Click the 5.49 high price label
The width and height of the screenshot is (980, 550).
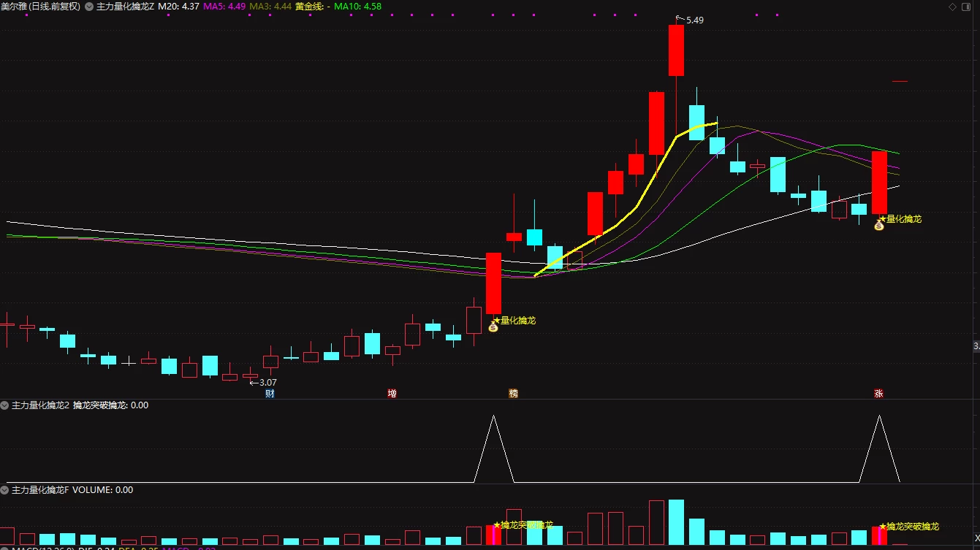[x=694, y=20]
